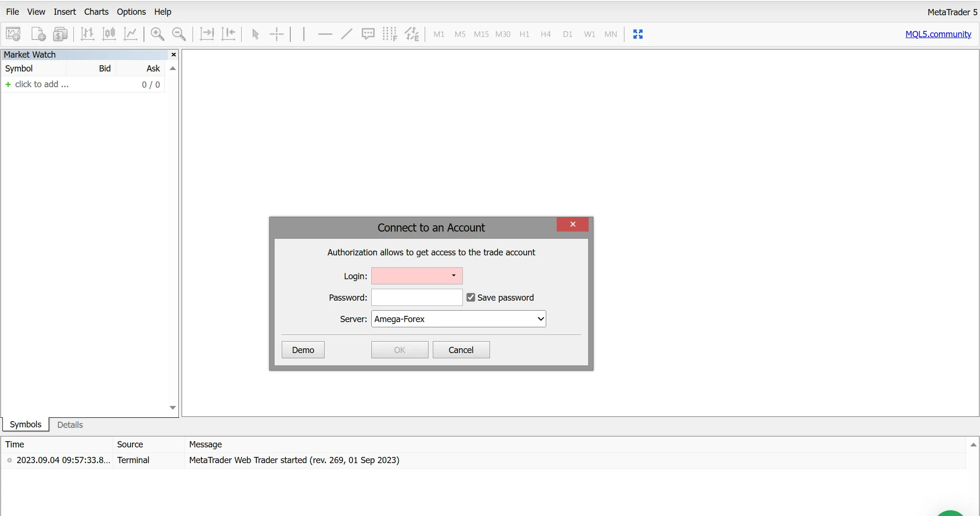Screen dimensions: 980x516
Task: Click Market Watch scroll down arrow
Action: pos(173,408)
